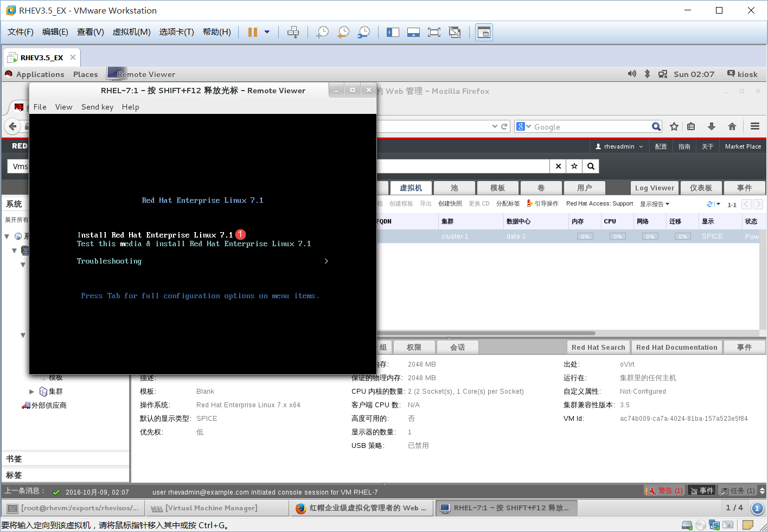The width and height of the screenshot is (768, 532).
Task: Open the Send key menu
Action: [97, 107]
